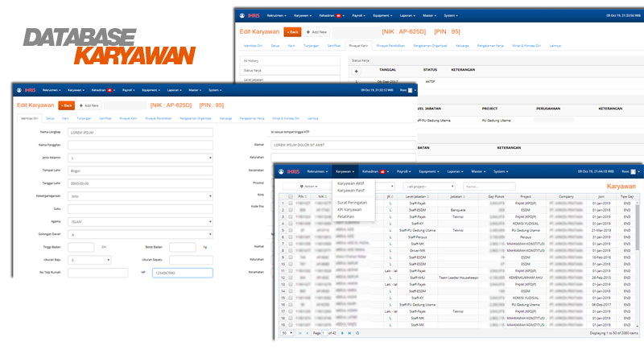
Task: Open the all project filter dropdown
Action: 430,186
